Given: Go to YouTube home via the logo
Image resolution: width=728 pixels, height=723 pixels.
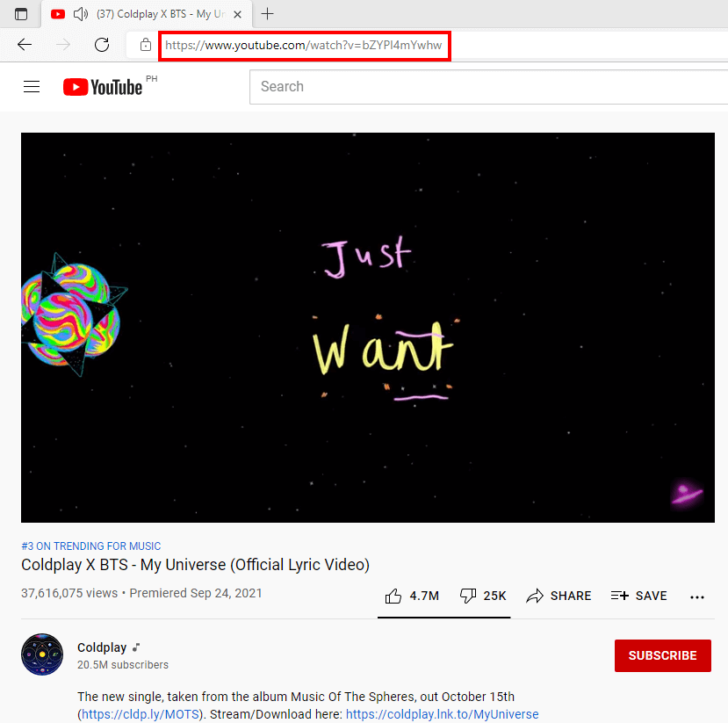Looking at the screenshot, I should coord(103,87).
